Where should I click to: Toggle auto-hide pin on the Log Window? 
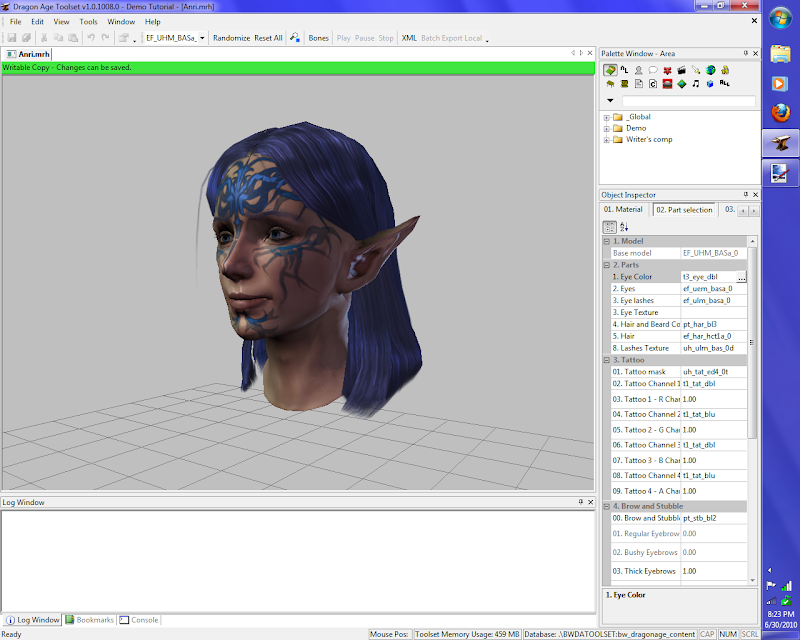[x=581, y=502]
